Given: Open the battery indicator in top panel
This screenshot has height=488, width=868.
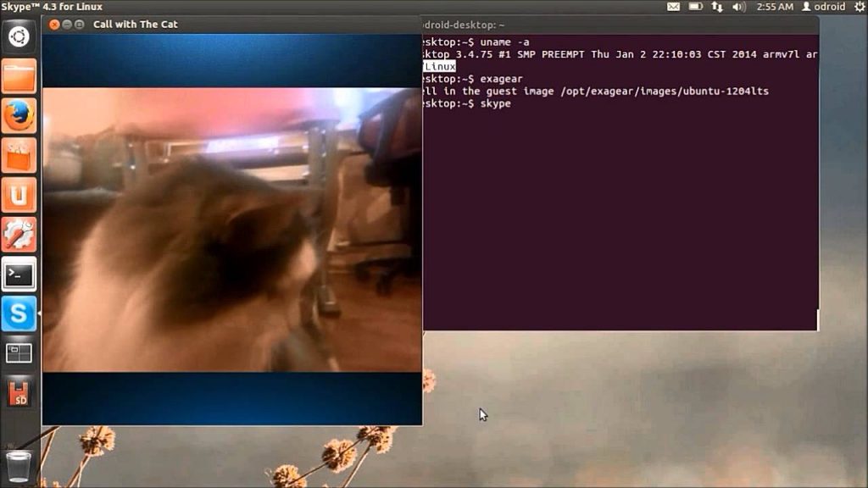Looking at the screenshot, I should (695, 7).
